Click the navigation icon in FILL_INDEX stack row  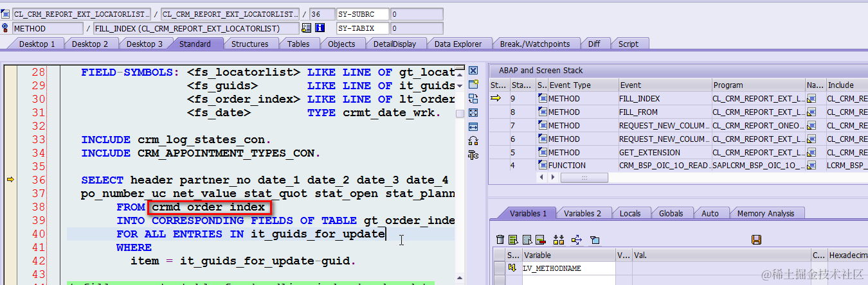[x=811, y=98]
